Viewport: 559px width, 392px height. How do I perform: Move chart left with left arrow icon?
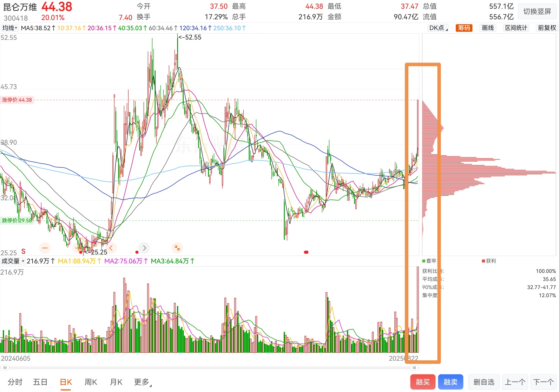click(111, 248)
